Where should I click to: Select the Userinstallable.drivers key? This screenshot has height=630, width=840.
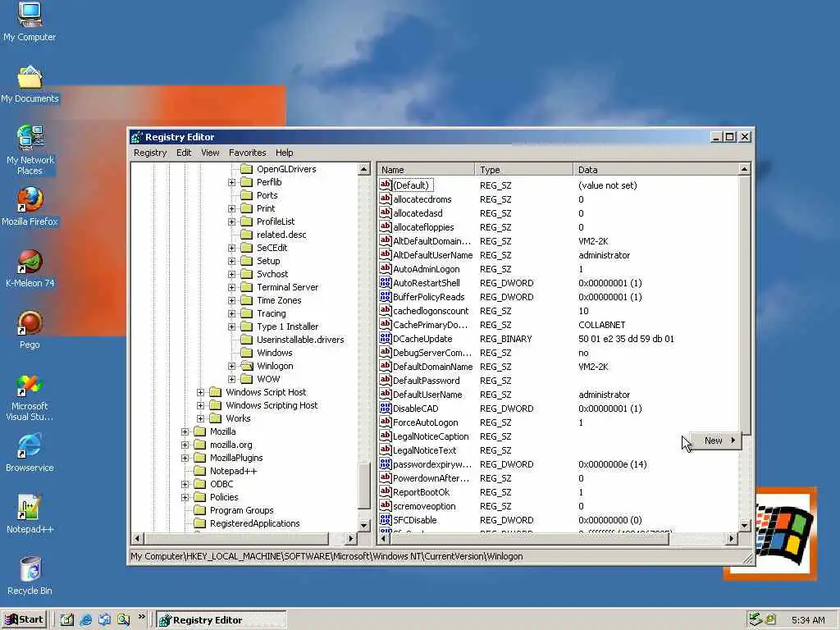pos(300,340)
